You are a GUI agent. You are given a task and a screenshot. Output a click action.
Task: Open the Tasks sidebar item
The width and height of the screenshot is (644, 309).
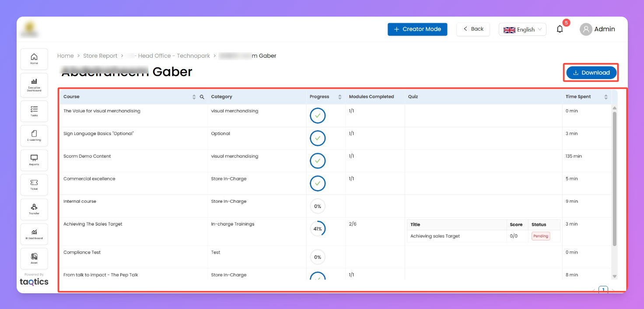click(34, 111)
